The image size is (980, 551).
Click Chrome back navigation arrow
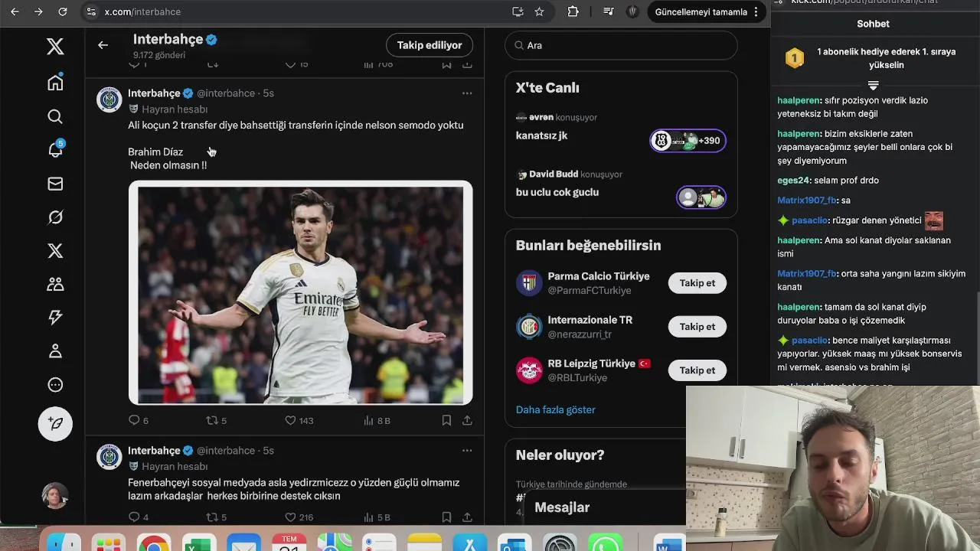(15, 11)
